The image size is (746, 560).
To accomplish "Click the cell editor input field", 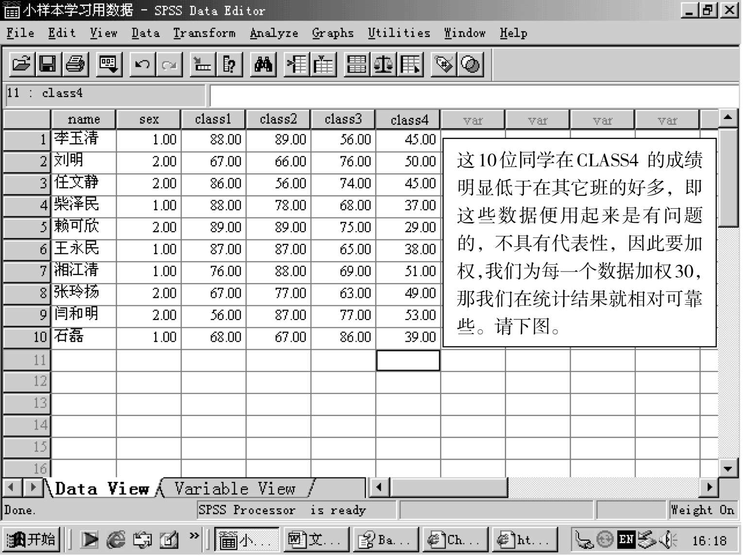I will tap(474, 95).
